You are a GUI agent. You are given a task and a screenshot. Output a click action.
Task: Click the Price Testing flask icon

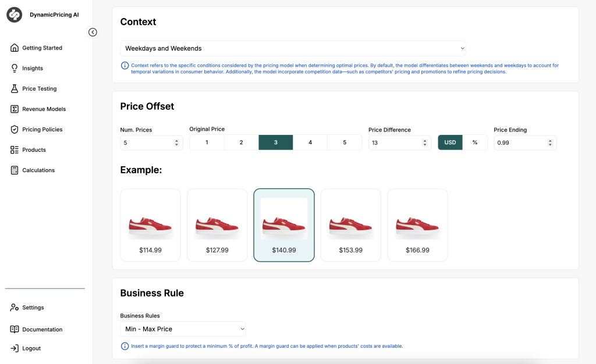15,88
